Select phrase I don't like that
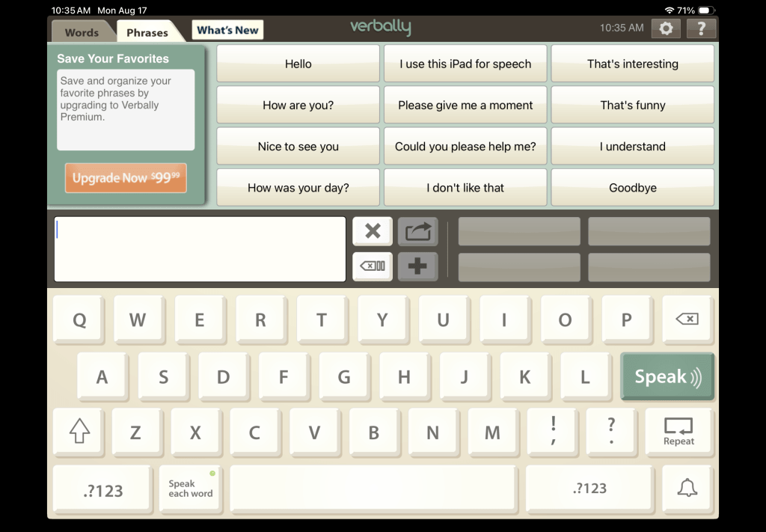This screenshot has width=766, height=532. [x=465, y=188]
